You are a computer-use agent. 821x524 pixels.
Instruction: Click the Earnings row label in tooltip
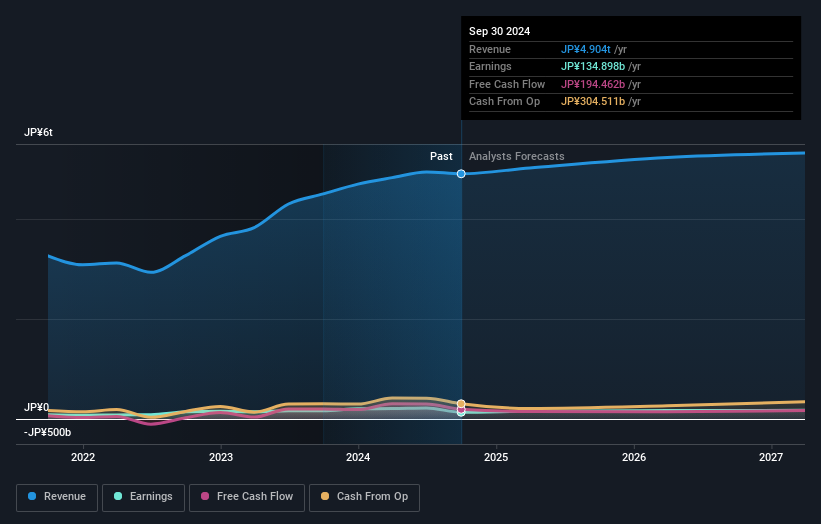[x=490, y=66]
